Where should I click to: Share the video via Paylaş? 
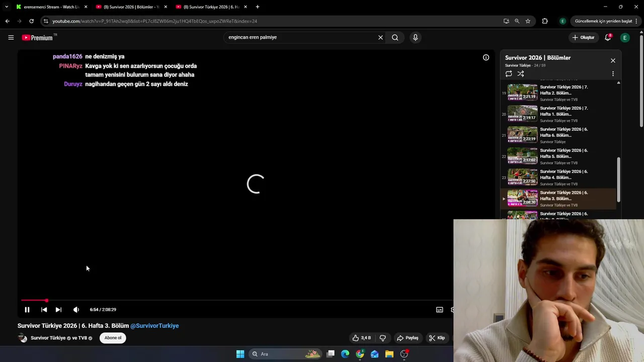click(408, 338)
